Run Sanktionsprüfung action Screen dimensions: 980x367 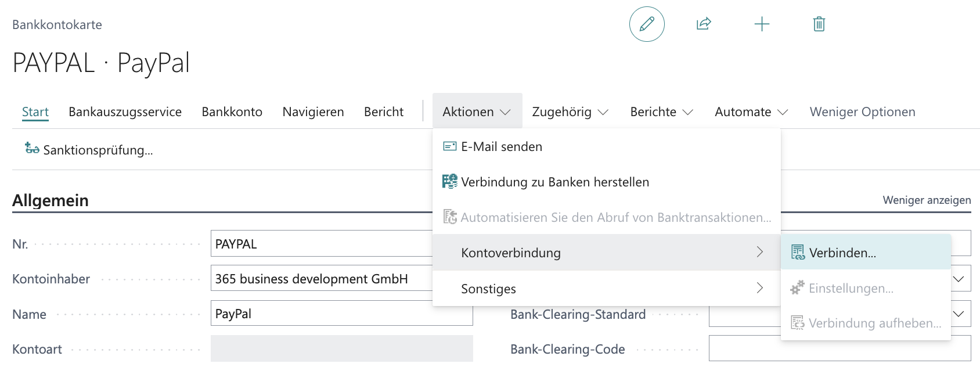pyautogui.click(x=89, y=150)
